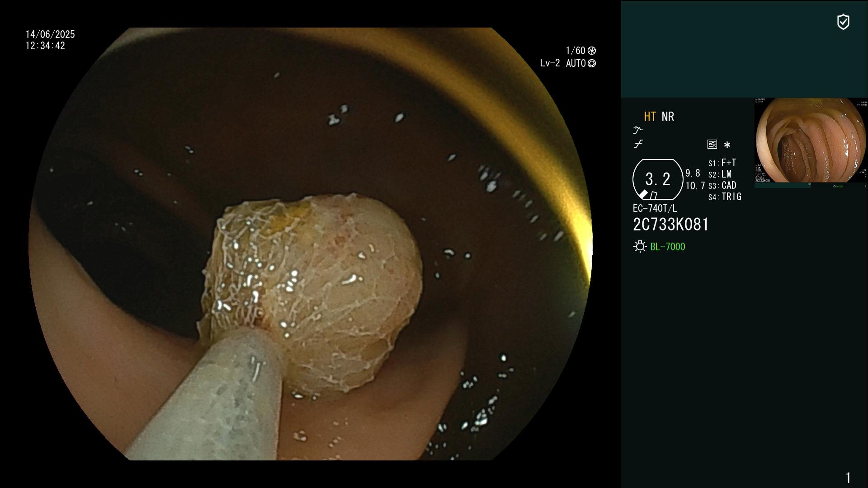Select the S4: TRIG switch assignment
Image resolution: width=868 pixels, height=488 pixels.
coord(725,197)
